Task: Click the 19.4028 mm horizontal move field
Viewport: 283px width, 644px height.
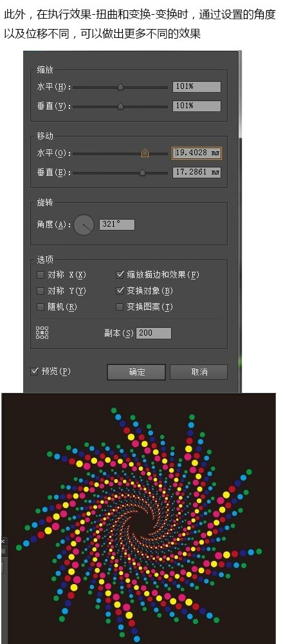Action: 196,153
